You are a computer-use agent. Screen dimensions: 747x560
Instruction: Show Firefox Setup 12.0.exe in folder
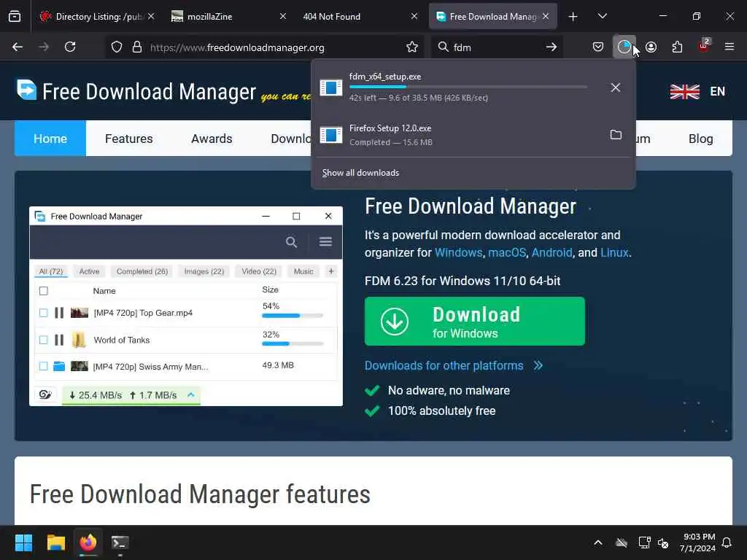(616, 135)
